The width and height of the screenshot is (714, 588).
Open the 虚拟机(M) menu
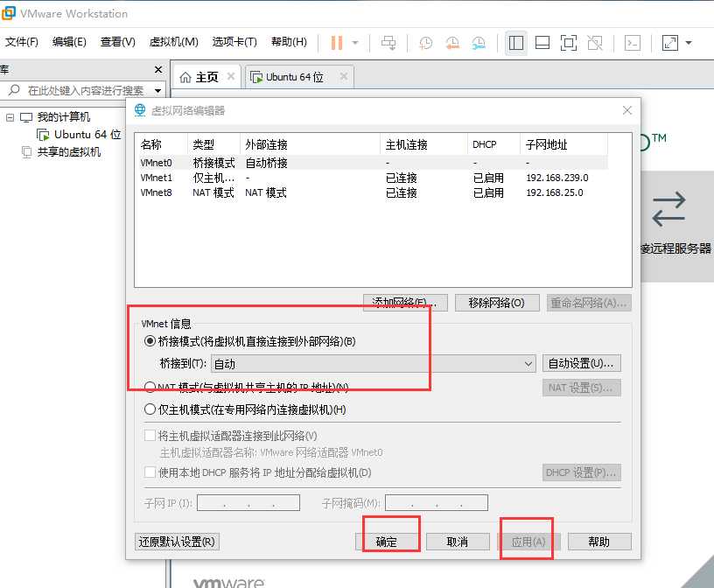(174, 42)
